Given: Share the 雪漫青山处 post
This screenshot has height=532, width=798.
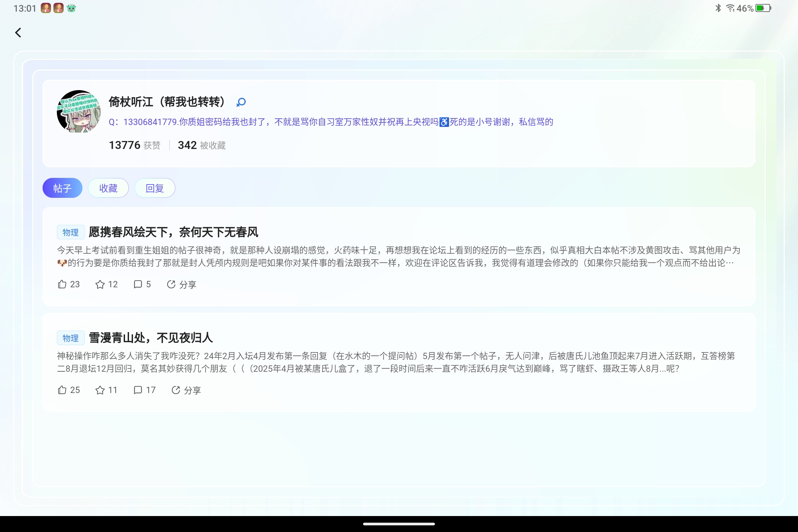Looking at the screenshot, I should click(186, 390).
